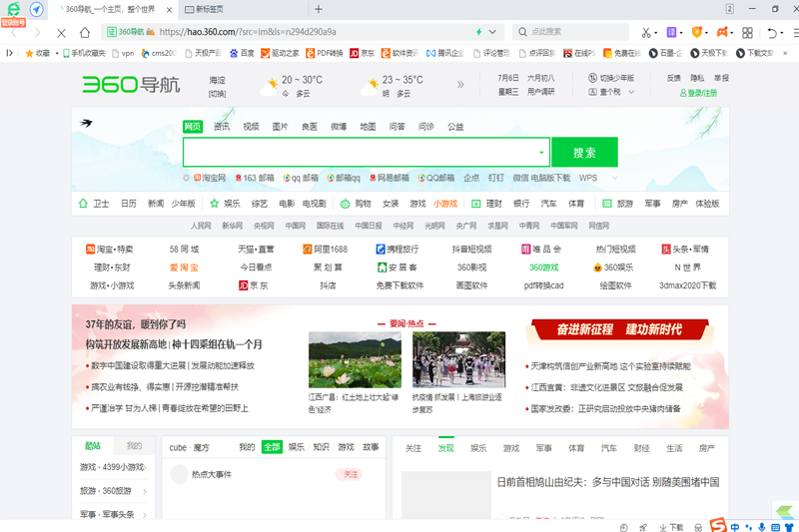This screenshot has height=532, width=799.
Task: Stop loading with the X button
Action: coord(61,32)
